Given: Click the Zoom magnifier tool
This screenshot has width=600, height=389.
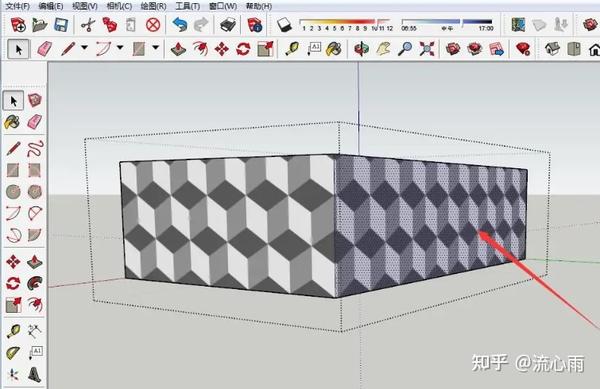Looking at the screenshot, I should pyautogui.click(x=405, y=49).
